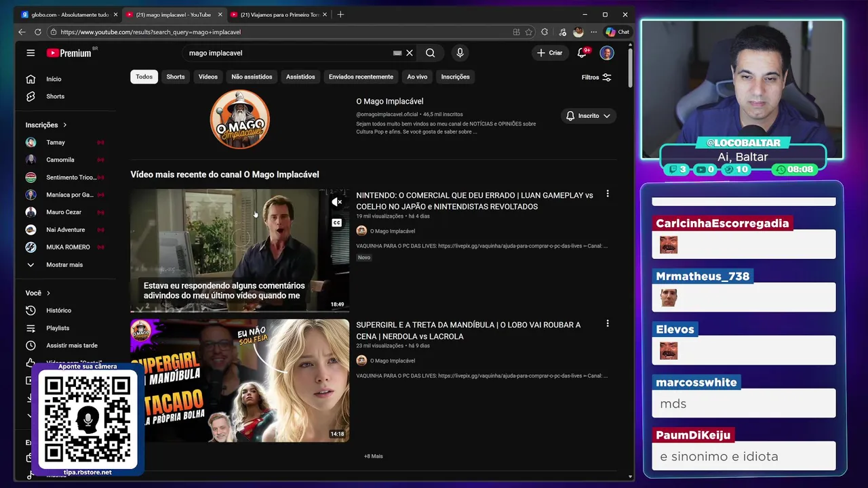The image size is (868, 488).
Task: Click channel name under Nintendo video
Action: tap(392, 231)
